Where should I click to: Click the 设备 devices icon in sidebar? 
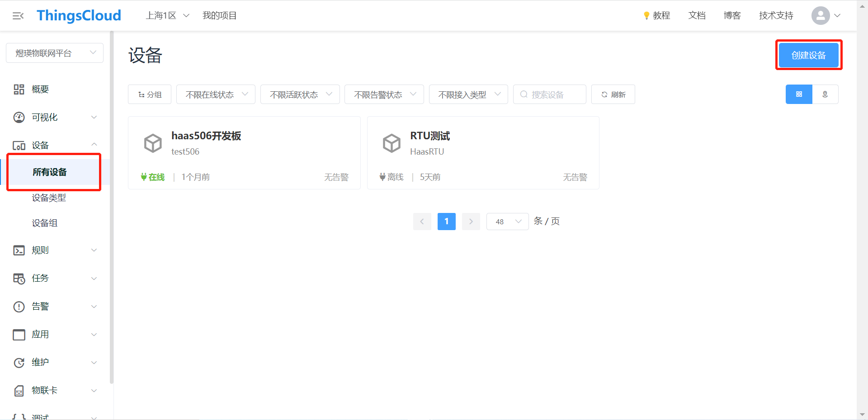[x=19, y=146]
